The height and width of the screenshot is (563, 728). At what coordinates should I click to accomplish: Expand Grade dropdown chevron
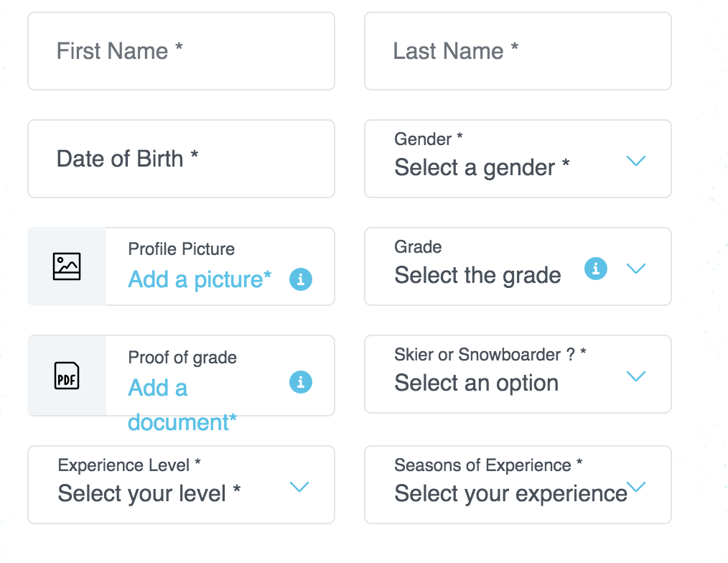[636, 269]
